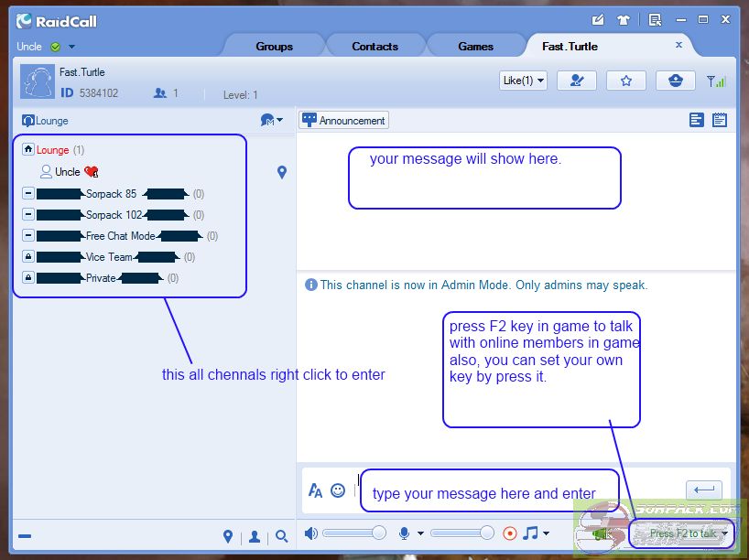Switch to the Contacts tab
The image size is (749, 560).
click(375, 47)
